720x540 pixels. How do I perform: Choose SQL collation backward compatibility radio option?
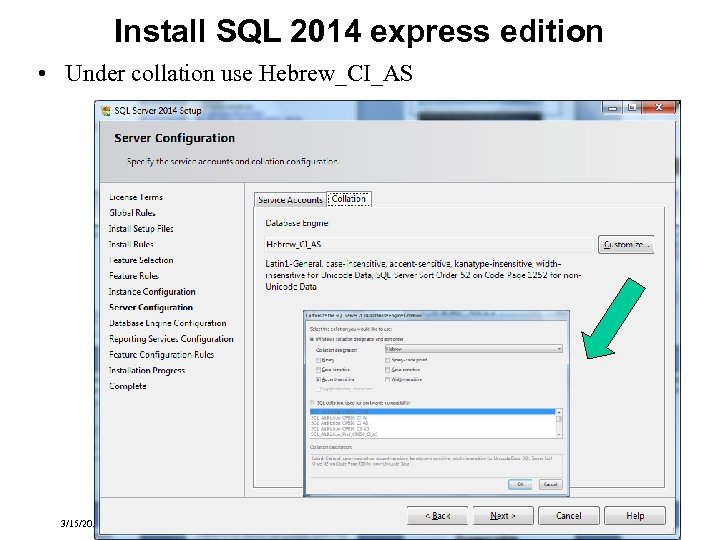coord(312,403)
